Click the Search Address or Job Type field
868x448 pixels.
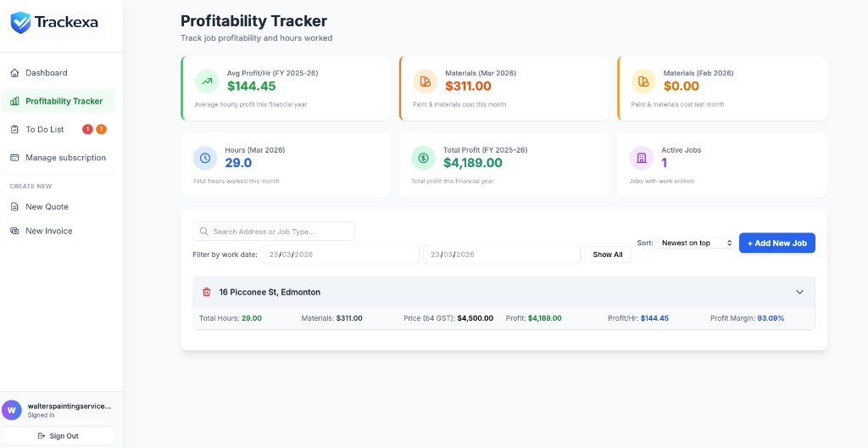point(274,231)
